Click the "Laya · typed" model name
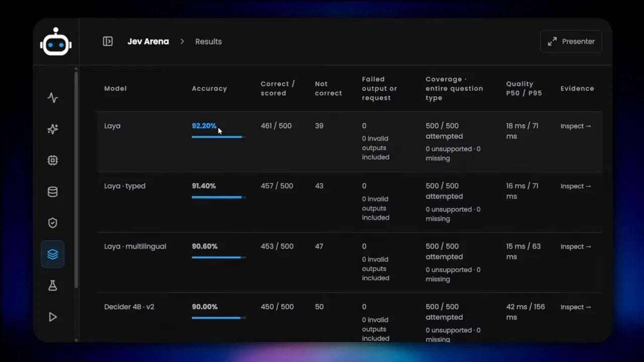The height and width of the screenshot is (362, 644). tap(125, 186)
